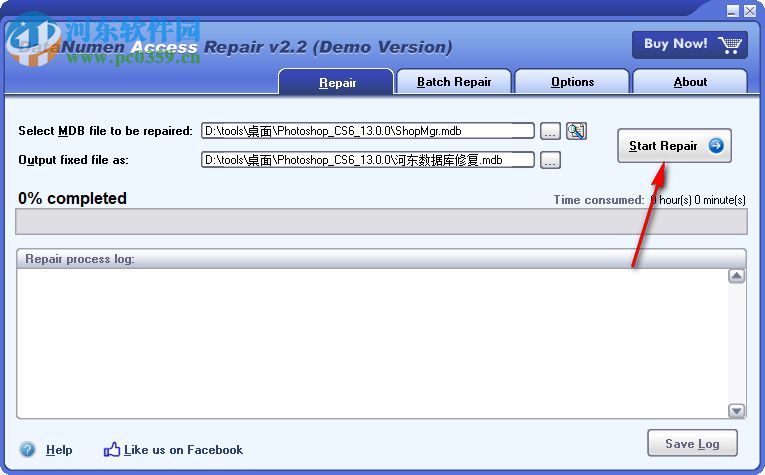Browse for output fixed file location
The width and height of the screenshot is (765, 475).
(550, 160)
